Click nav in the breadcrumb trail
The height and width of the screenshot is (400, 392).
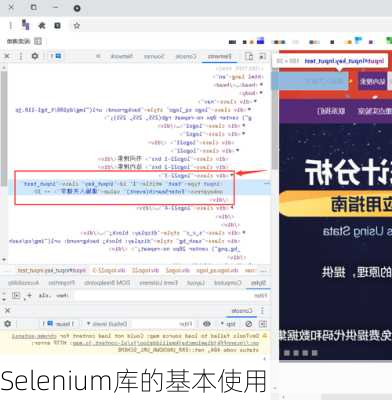[250, 270]
